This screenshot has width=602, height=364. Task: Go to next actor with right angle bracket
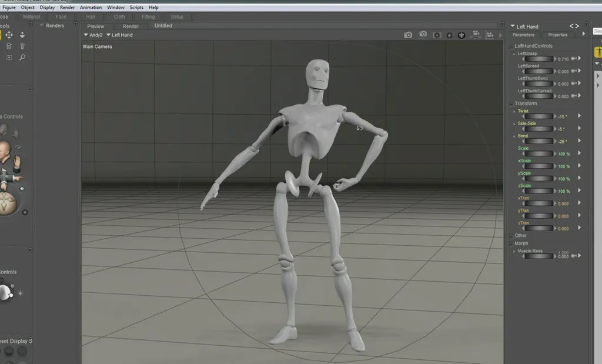tap(577, 26)
